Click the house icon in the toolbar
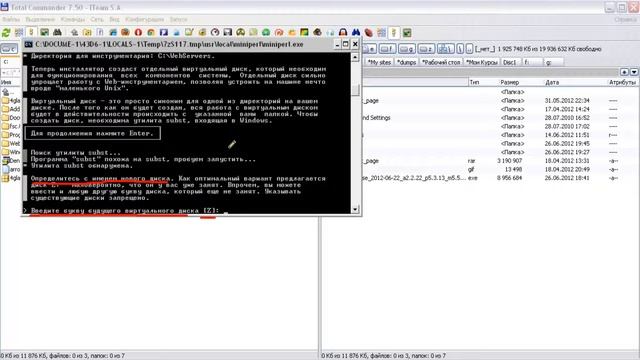The width and height of the screenshot is (640, 360). [x=74, y=32]
